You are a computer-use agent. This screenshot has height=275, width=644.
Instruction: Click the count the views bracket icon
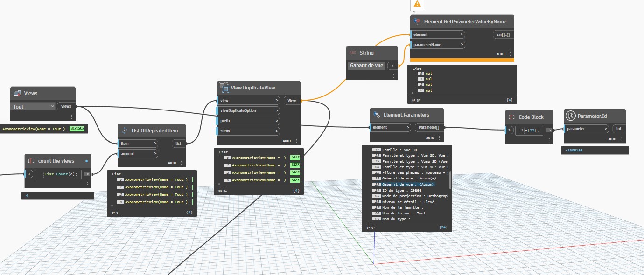31,161
